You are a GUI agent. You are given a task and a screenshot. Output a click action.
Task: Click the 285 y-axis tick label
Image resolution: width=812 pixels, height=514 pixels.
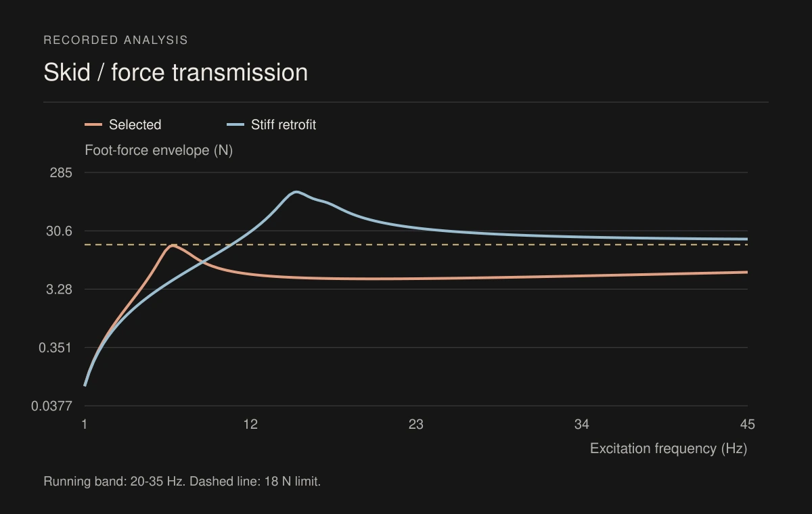61,172
